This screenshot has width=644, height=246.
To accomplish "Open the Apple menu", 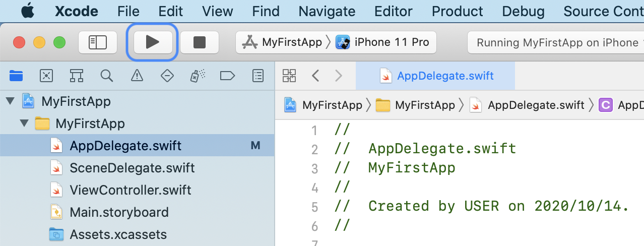I will coord(28,11).
